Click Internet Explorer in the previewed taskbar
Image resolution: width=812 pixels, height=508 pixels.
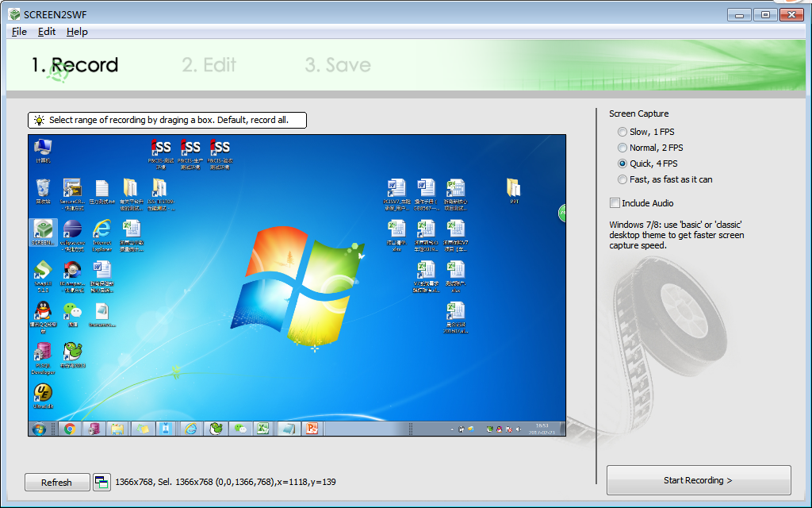[x=191, y=429]
